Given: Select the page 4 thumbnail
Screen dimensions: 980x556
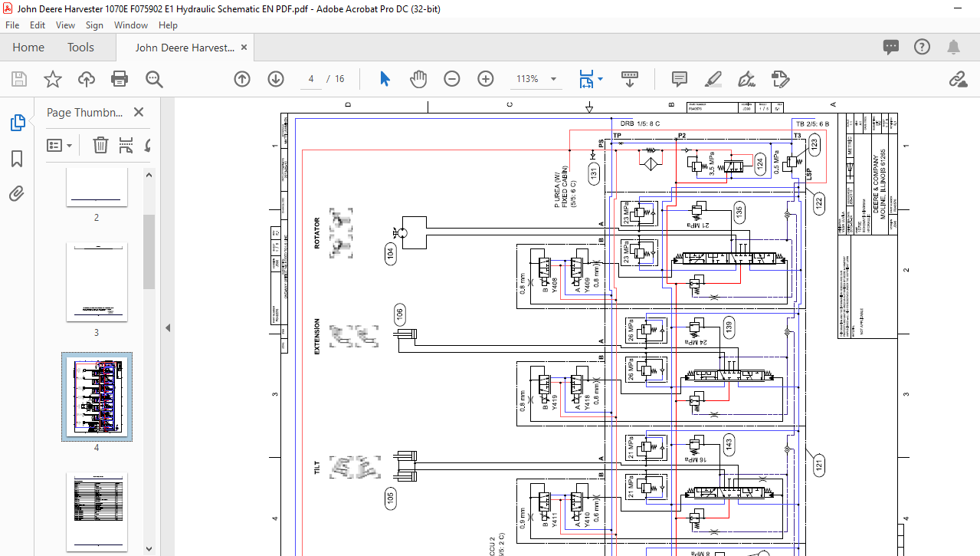Looking at the screenshot, I should pos(97,396).
